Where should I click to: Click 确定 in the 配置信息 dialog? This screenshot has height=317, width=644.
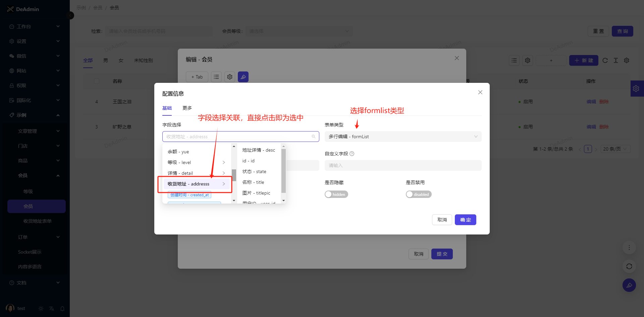click(x=466, y=220)
